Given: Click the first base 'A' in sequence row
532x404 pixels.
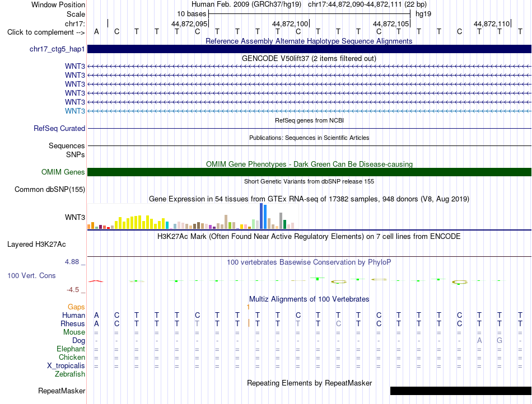Looking at the screenshot, I should click(x=96, y=31).
